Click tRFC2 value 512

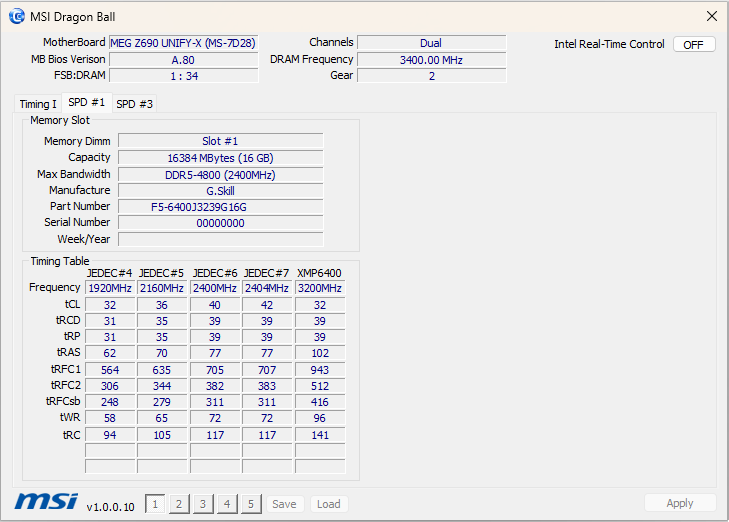320,386
